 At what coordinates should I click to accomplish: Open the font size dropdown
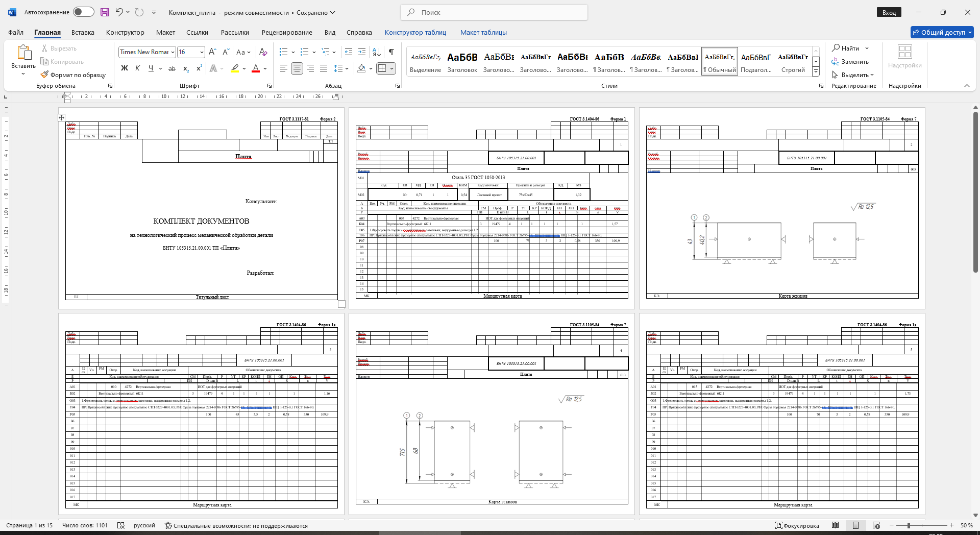pyautogui.click(x=202, y=52)
